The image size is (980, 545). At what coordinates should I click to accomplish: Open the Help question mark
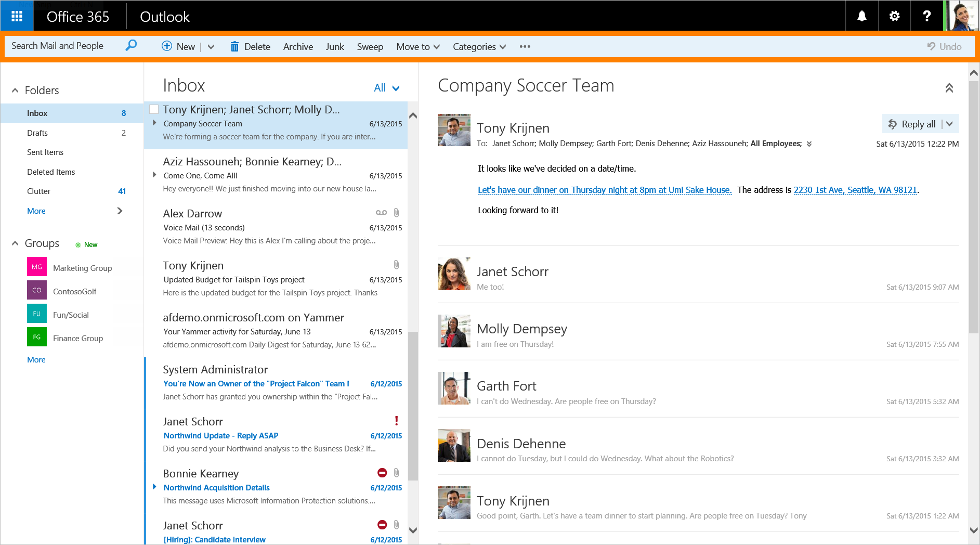(926, 16)
